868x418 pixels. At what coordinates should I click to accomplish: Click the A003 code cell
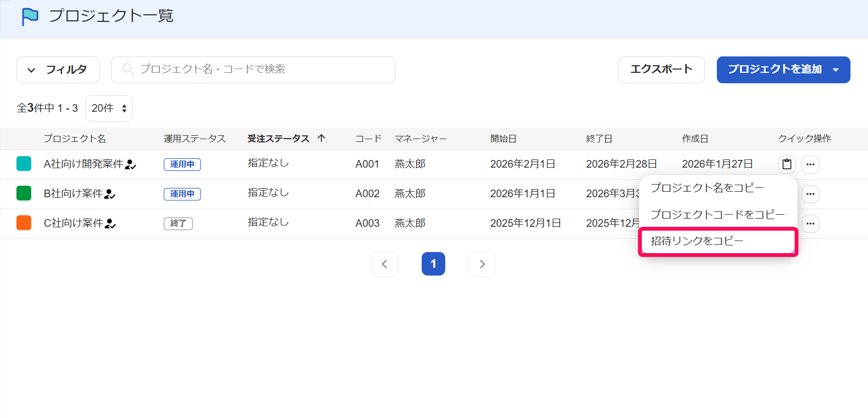(x=367, y=224)
